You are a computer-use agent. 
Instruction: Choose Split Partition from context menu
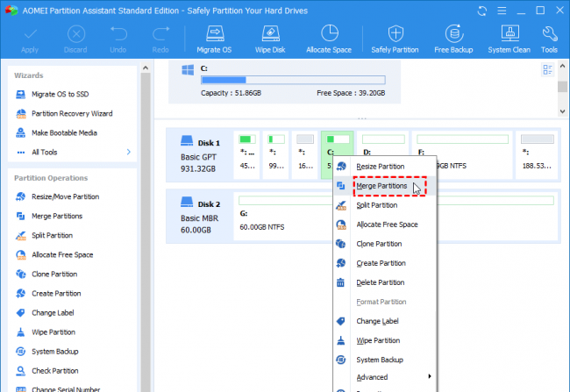point(385,205)
